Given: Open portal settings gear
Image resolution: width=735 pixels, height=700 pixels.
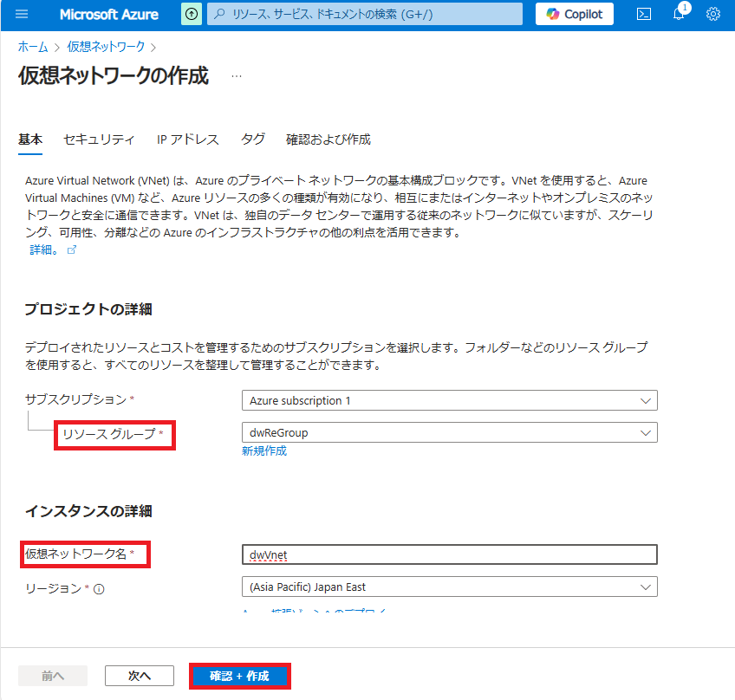Looking at the screenshot, I should click(713, 14).
